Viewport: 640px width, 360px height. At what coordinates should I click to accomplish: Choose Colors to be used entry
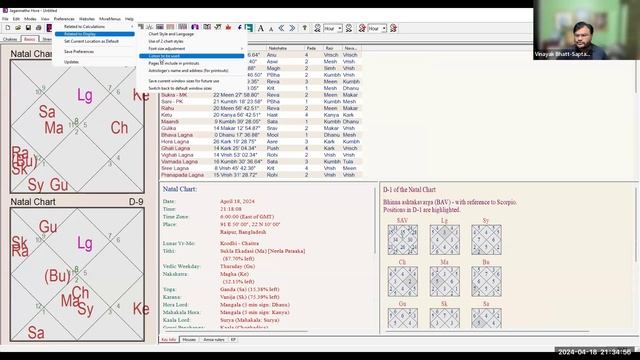pyautogui.click(x=192, y=56)
